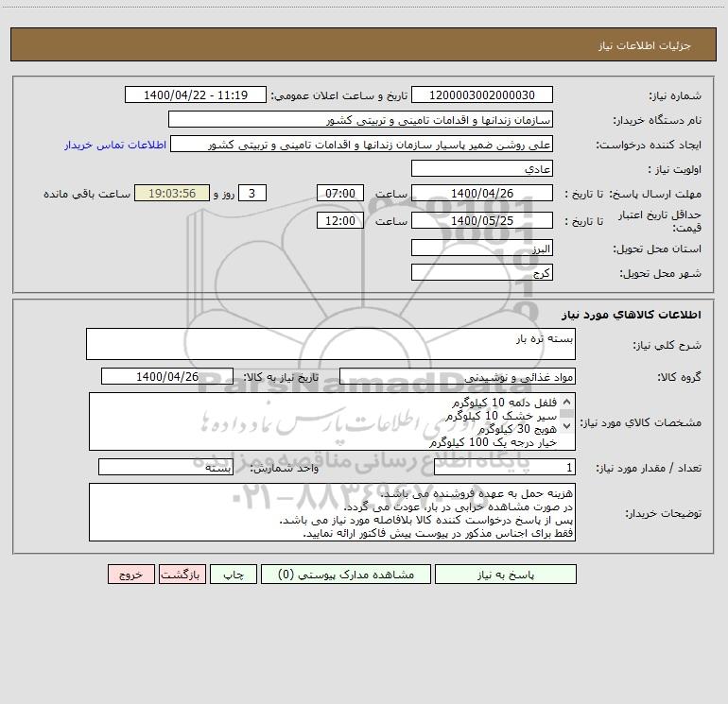Click label تعداد / مقدار مورد نیاز
This screenshot has width=728, height=704.
[649, 469]
